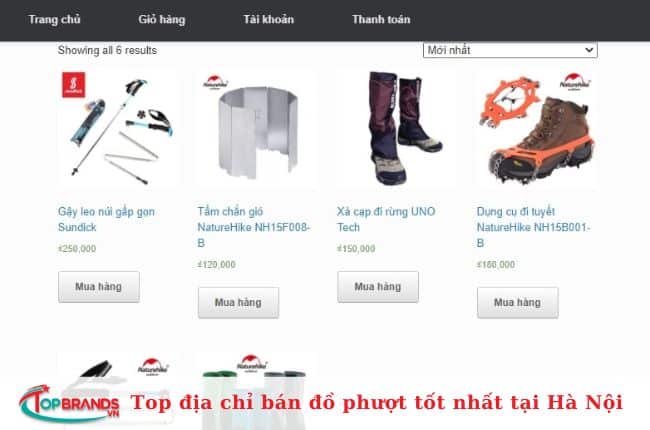This screenshot has width=650, height=430.
Task: Click NatureHike logo on snow crampon image
Action: [x=574, y=81]
